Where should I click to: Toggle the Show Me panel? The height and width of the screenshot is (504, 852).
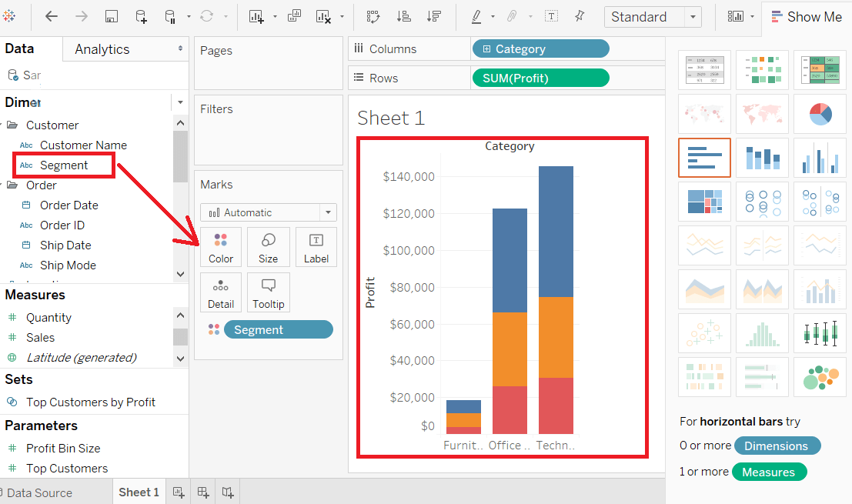[807, 17]
